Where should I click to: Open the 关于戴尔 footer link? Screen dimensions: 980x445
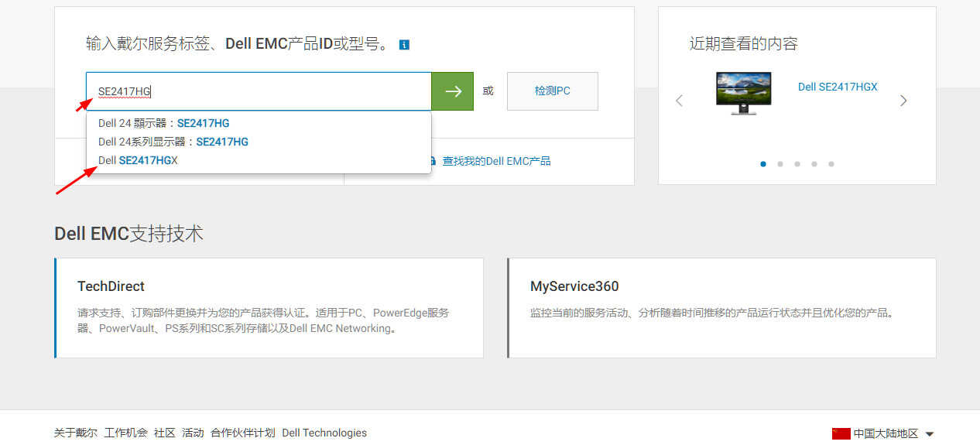pyautogui.click(x=76, y=433)
